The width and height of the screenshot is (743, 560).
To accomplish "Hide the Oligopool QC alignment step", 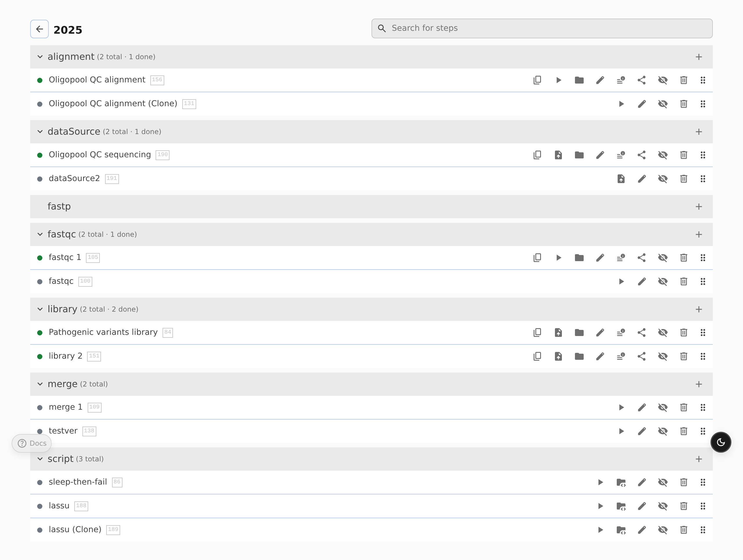I will 663,80.
